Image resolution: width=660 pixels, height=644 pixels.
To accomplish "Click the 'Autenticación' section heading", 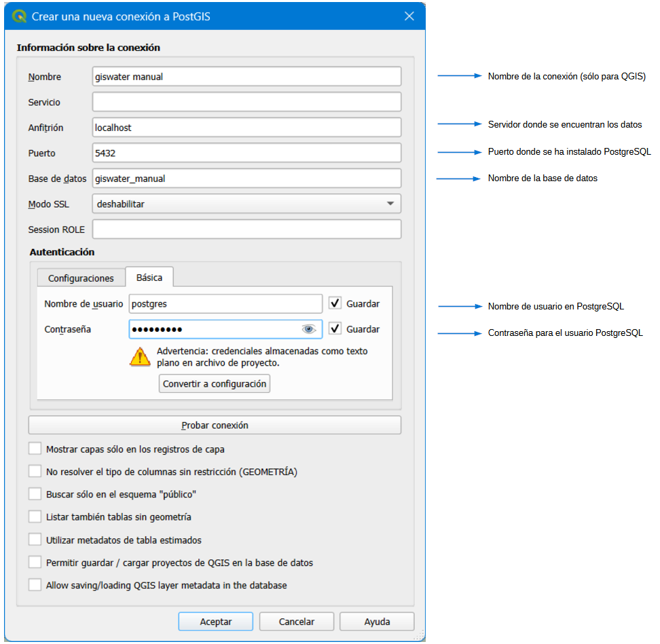I will coord(62,252).
